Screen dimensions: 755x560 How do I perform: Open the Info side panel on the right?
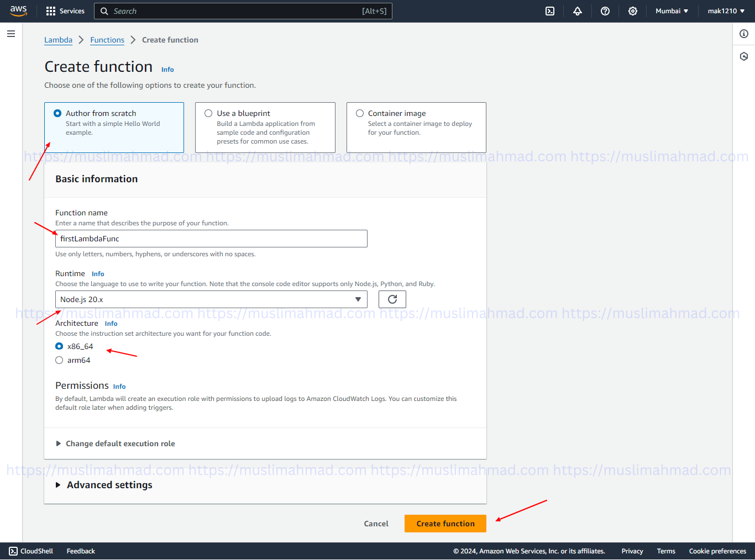743,34
